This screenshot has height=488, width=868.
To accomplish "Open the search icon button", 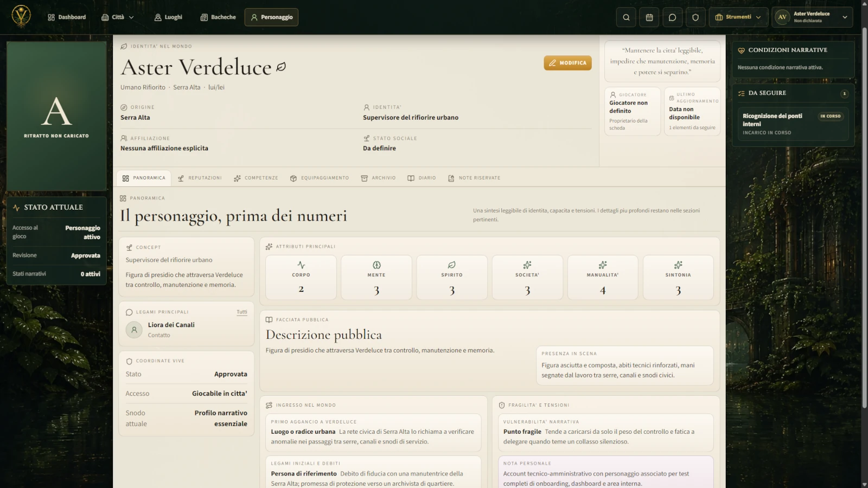I will pos(626,17).
